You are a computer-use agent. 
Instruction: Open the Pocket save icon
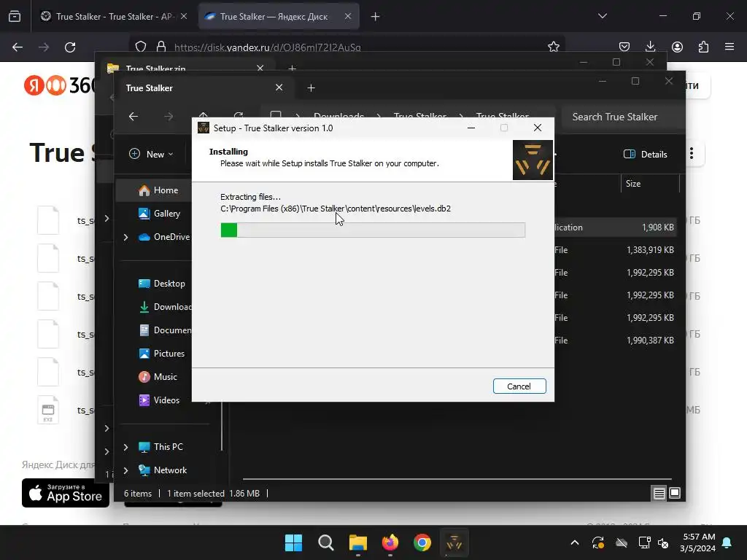(624, 47)
